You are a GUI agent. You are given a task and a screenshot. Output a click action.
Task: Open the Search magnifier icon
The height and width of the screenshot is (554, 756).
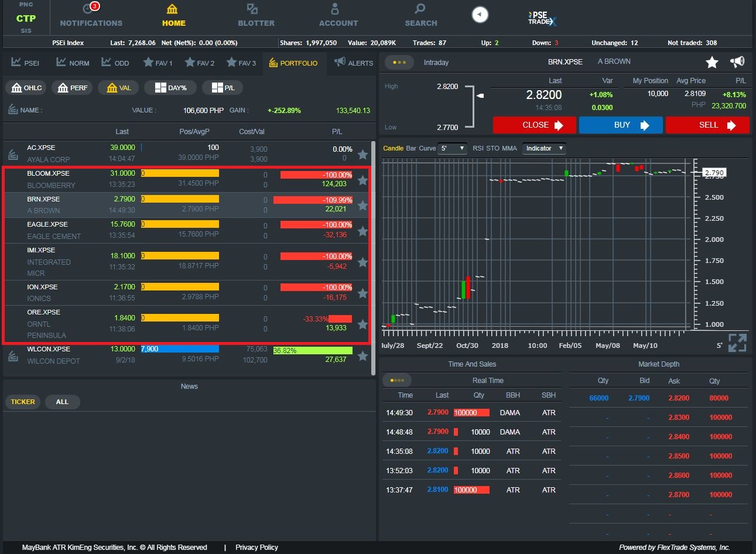420,9
